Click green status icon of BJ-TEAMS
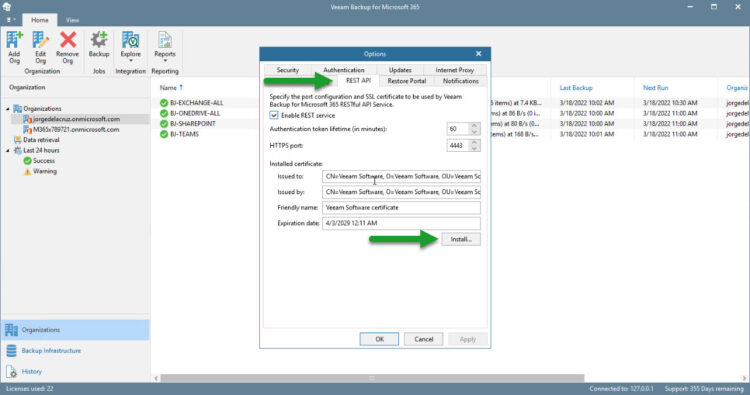 [x=164, y=134]
